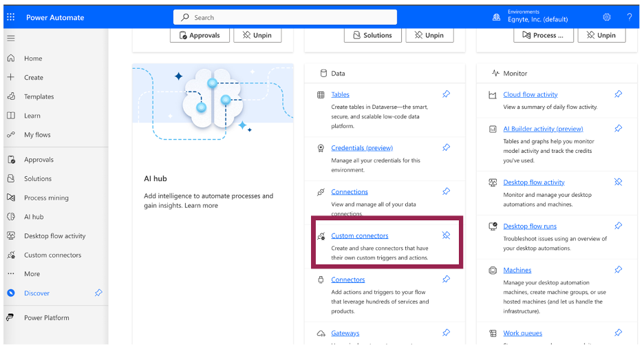
Task: Open Approvals in the sidebar
Action: click(39, 160)
